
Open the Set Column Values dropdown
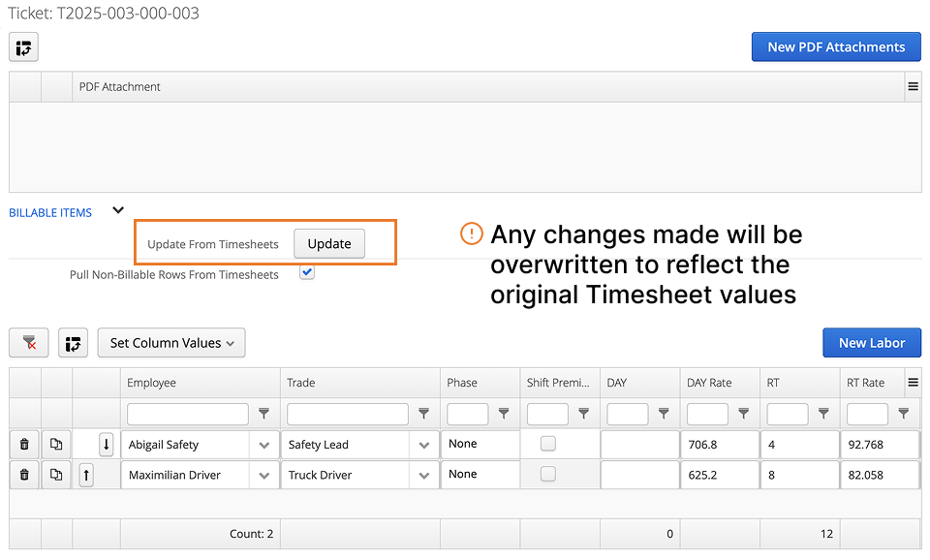171,343
